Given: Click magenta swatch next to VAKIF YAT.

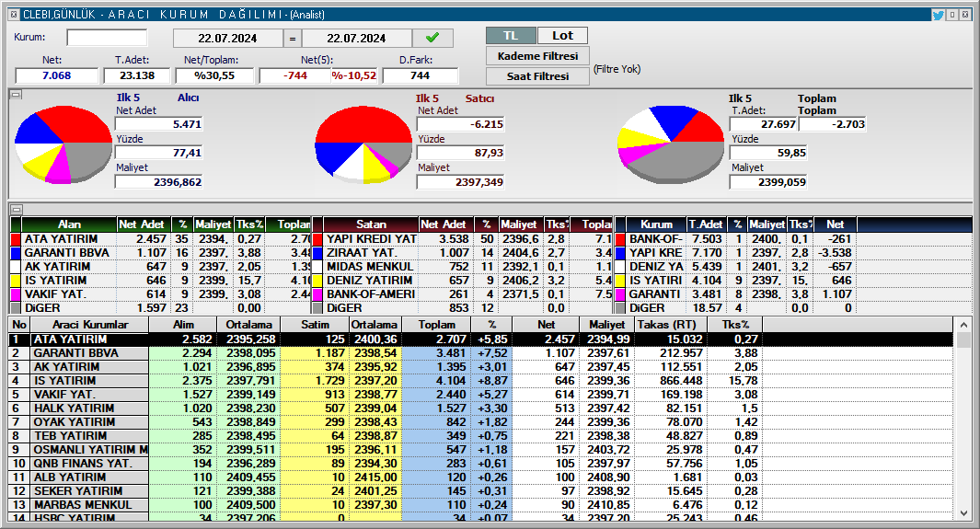Looking at the screenshot, I should pyautogui.click(x=16, y=294).
